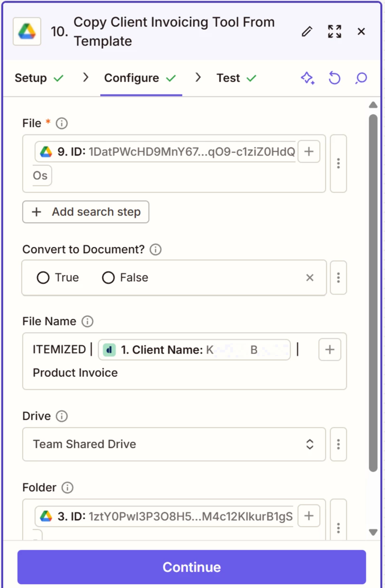Select the False radio option
This screenshot has width=385, height=588.
click(x=109, y=278)
